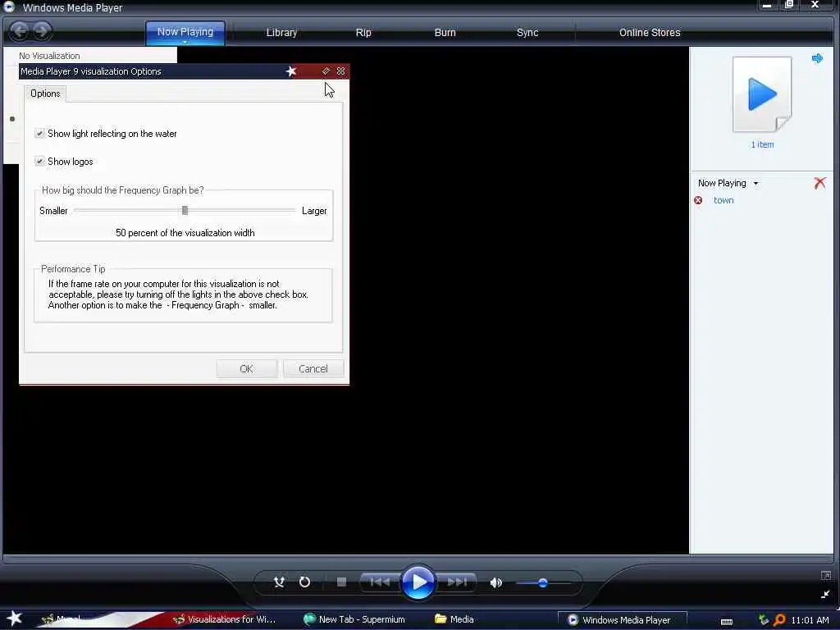Image resolution: width=840 pixels, height=630 pixels.
Task: Click Cancel in visualization Options dialog
Action: [313, 368]
